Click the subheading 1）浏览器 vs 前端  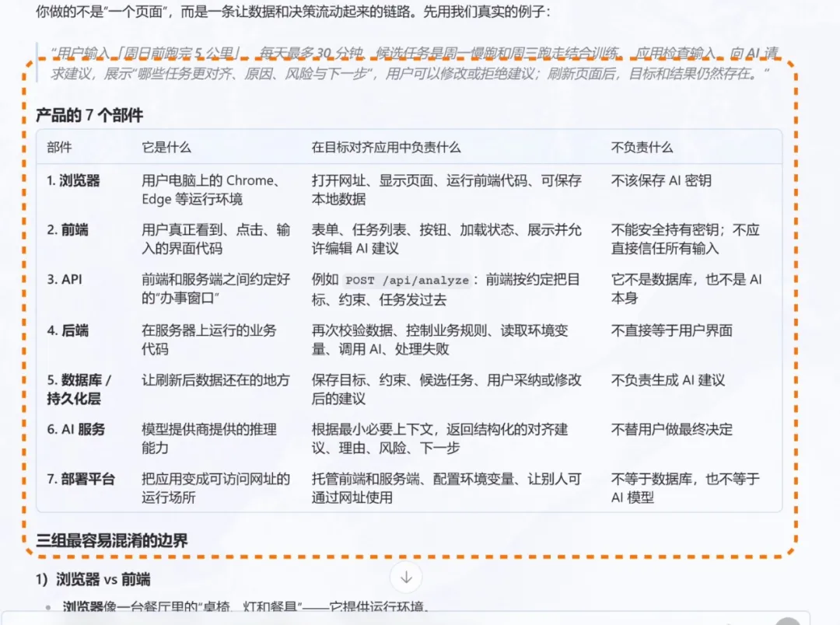[93, 579]
